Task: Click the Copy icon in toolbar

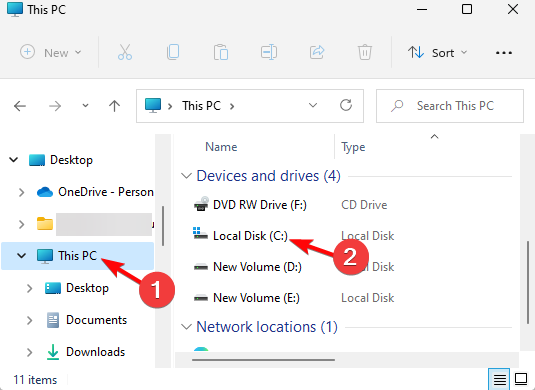Action: 173,53
